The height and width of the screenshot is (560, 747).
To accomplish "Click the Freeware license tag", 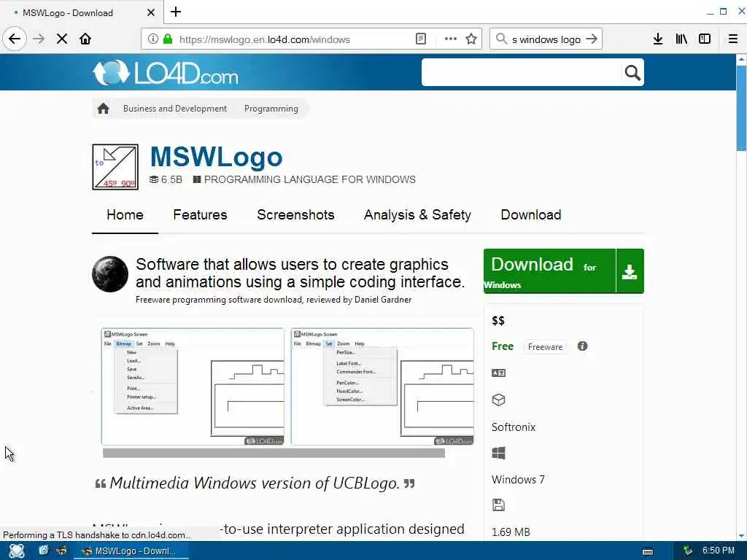I will tap(545, 346).
